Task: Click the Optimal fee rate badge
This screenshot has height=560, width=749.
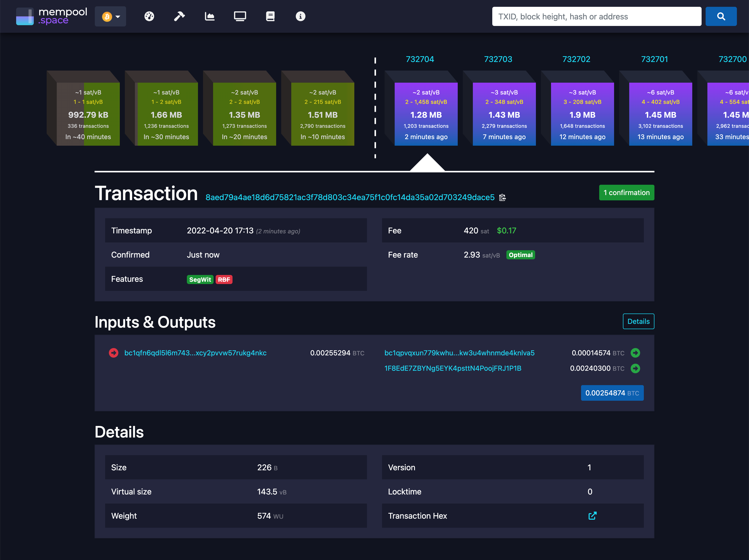Action: [x=521, y=255]
